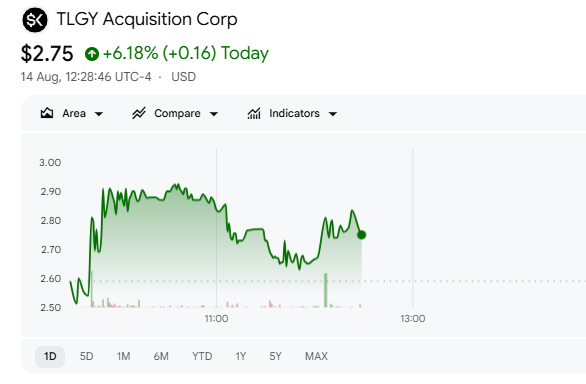Click the current price dot on chart
Screen dimensions: 586x384
(x=361, y=235)
